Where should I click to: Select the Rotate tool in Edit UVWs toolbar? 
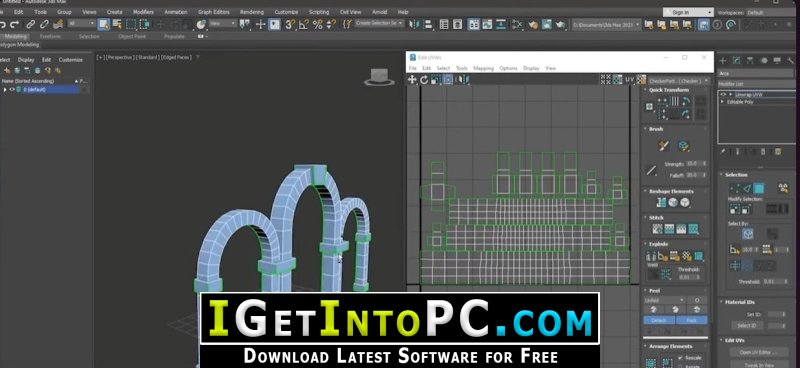point(423,80)
